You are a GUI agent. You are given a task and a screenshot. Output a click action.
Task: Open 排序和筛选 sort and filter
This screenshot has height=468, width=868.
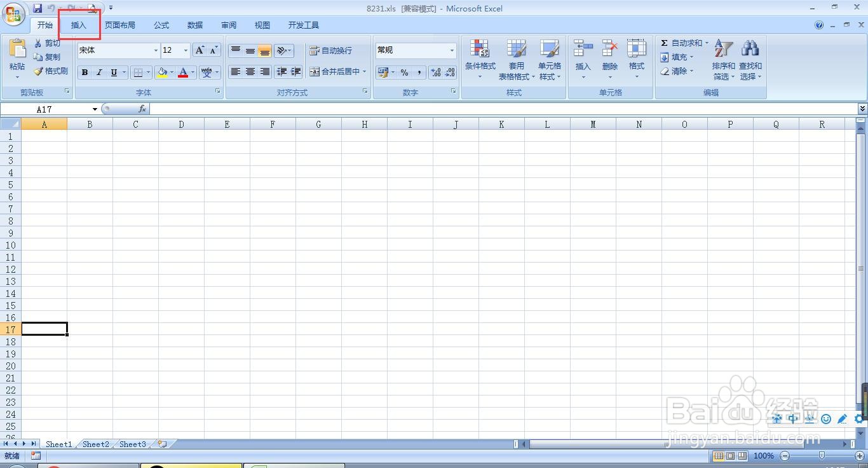723,59
